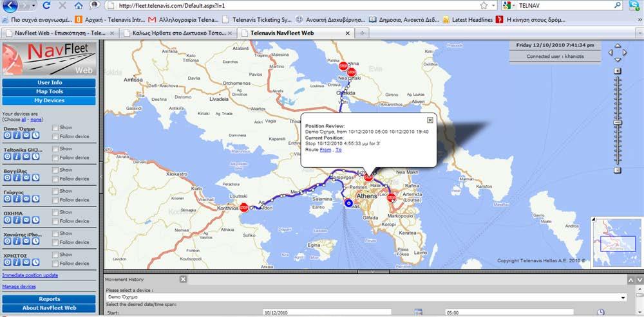This screenshot has width=644, height=317.
Task: Click the blue current position marker near Piraeus
Action: point(348,204)
